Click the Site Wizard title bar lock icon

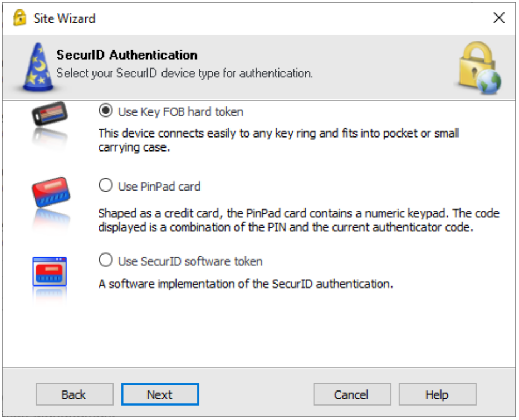[x=20, y=17]
